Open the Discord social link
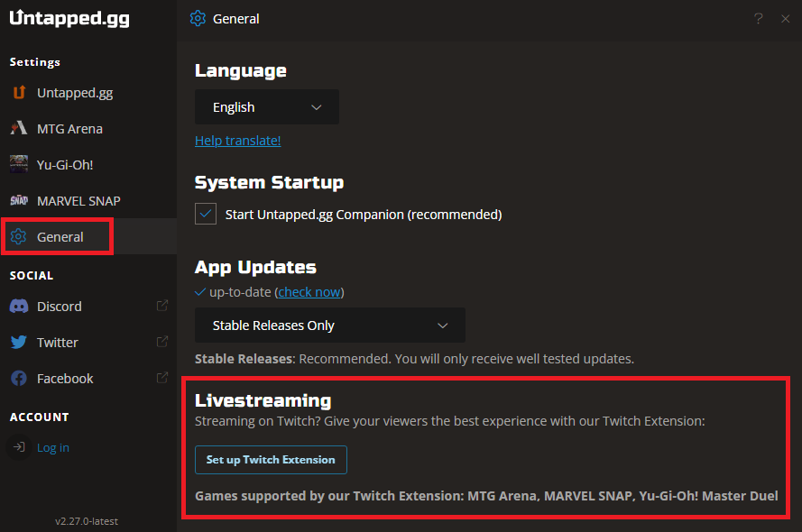The width and height of the screenshot is (802, 532). [x=88, y=306]
